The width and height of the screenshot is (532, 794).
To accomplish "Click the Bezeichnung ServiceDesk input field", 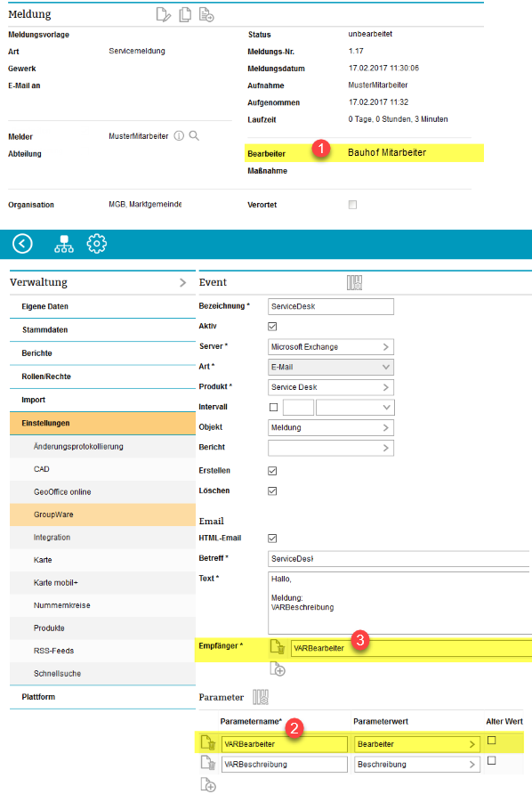I will 331,306.
